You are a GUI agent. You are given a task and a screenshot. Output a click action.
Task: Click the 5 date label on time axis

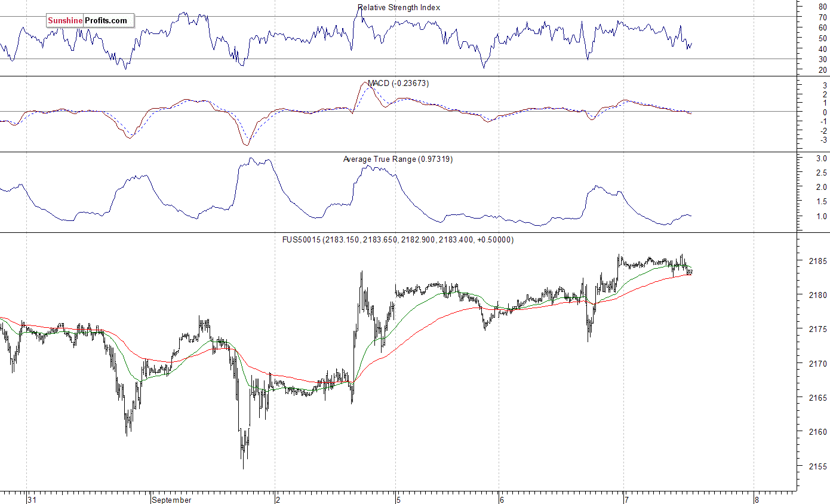click(399, 500)
